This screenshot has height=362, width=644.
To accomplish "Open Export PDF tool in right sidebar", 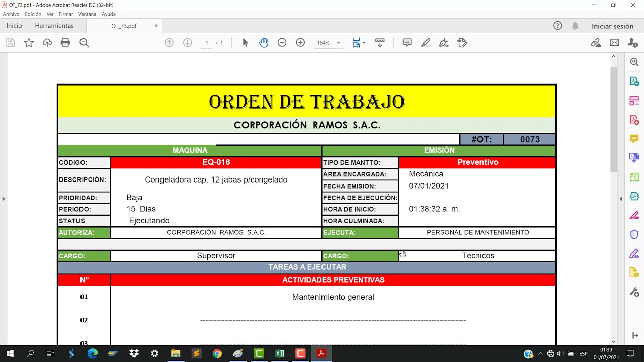I will (x=634, y=81).
